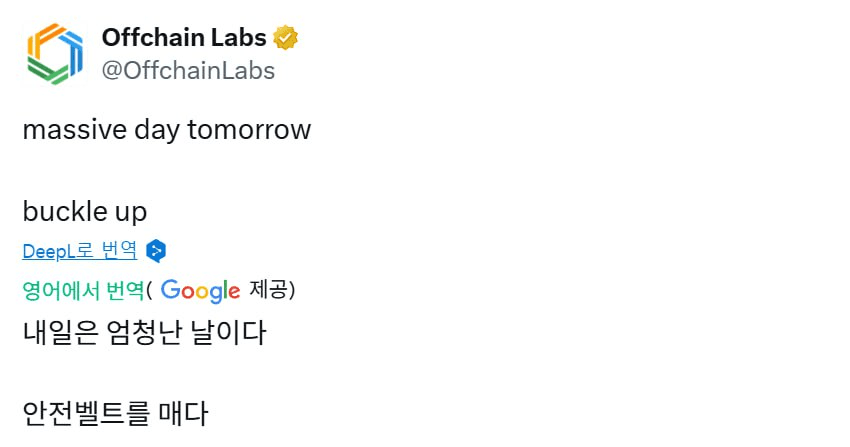Click the 'DeepL로 번역' translate link
This screenshot has width=850, height=447.
[x=80, y=251]
